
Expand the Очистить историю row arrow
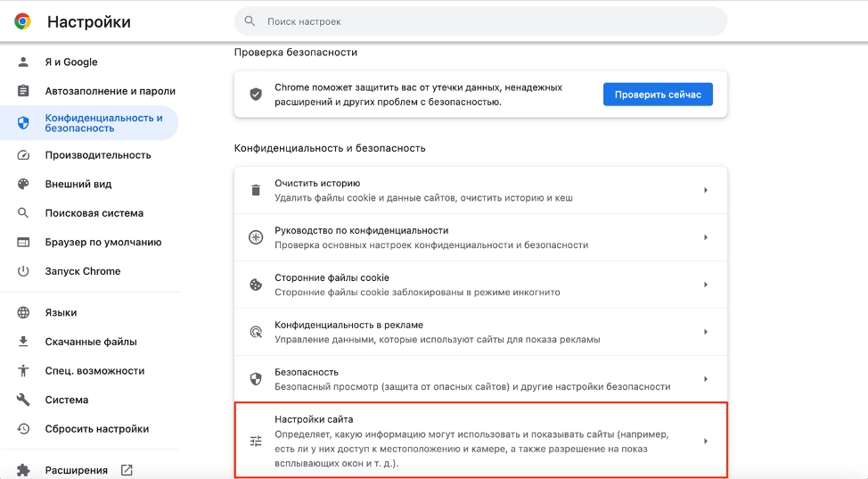coord(705,190)
